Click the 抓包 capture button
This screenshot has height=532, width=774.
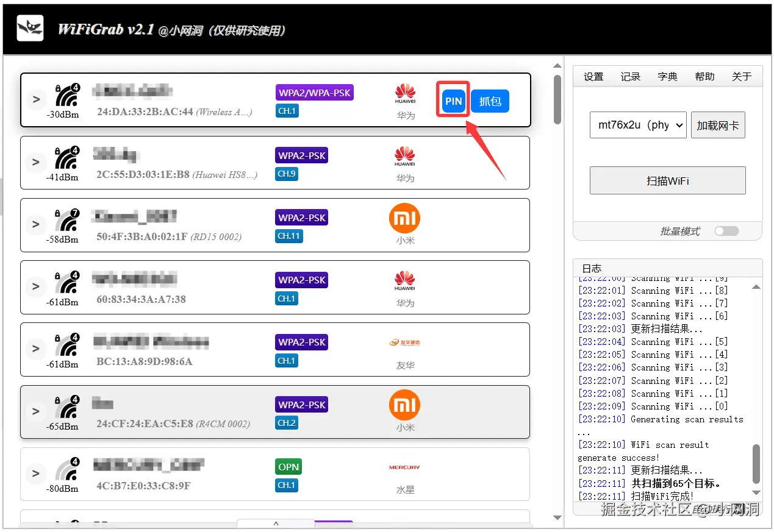pyautogui.click(x=490, y=101)
